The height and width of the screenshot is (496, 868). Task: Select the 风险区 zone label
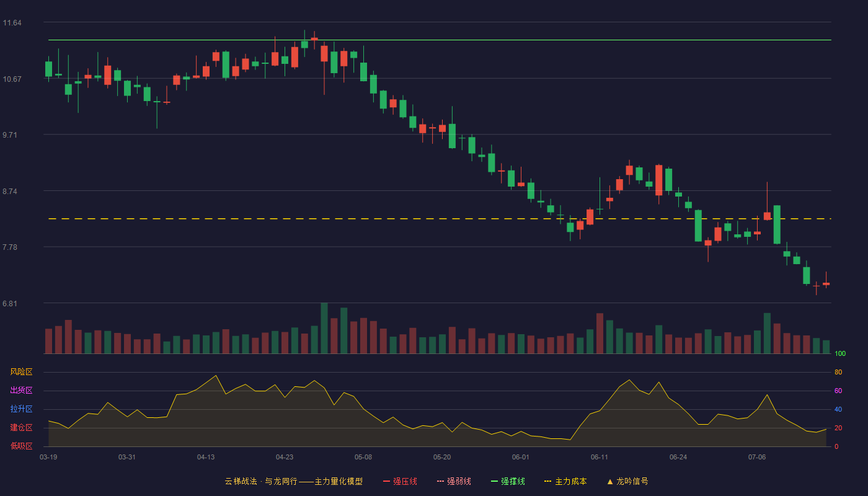coord(22,372)
